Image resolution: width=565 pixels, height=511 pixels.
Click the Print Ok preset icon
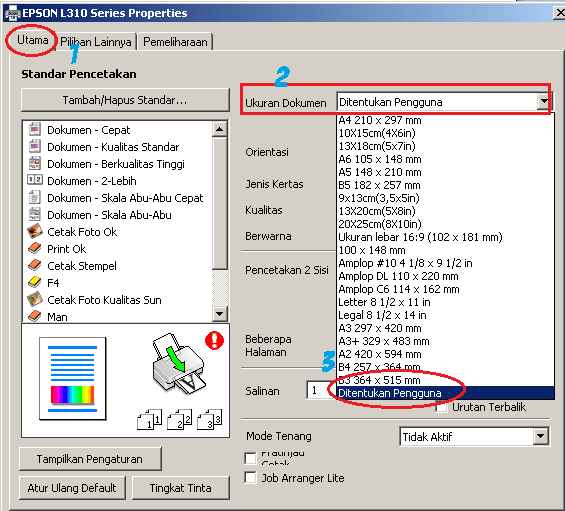(x=35, y=248)
